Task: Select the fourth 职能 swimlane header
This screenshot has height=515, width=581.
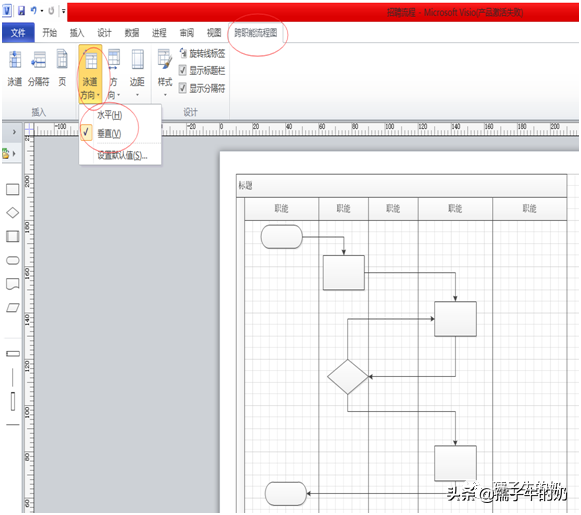Action: (x=455, y=209)
